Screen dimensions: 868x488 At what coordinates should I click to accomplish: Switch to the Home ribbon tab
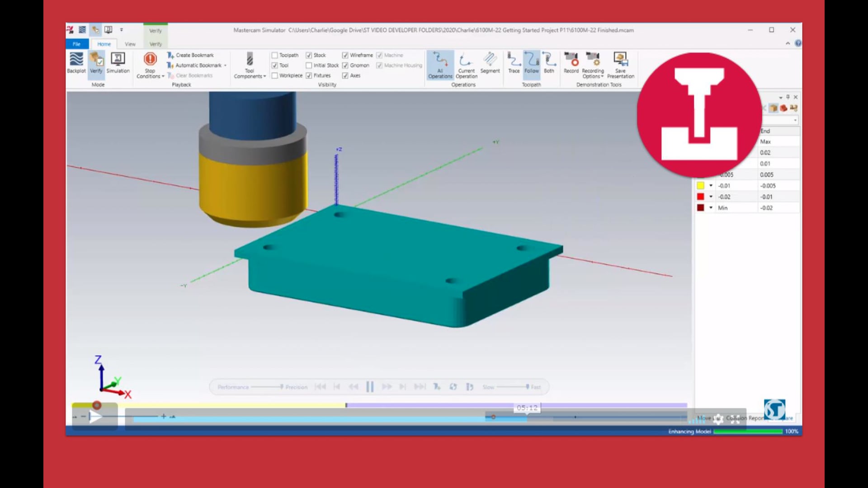(x=104, y=44)
